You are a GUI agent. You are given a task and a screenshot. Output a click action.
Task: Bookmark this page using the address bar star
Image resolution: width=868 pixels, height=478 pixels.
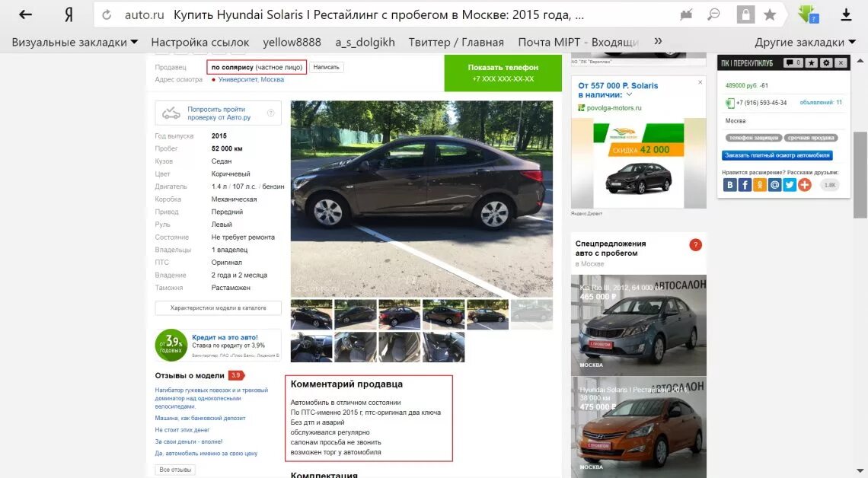770,14
